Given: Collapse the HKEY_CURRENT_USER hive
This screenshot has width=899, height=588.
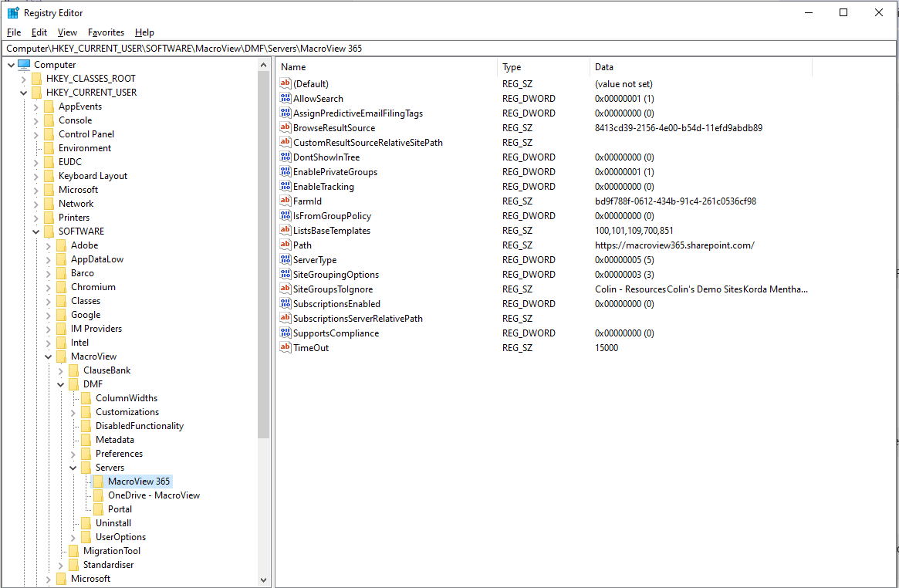Looking at the screenshot, I should [23, 93].
